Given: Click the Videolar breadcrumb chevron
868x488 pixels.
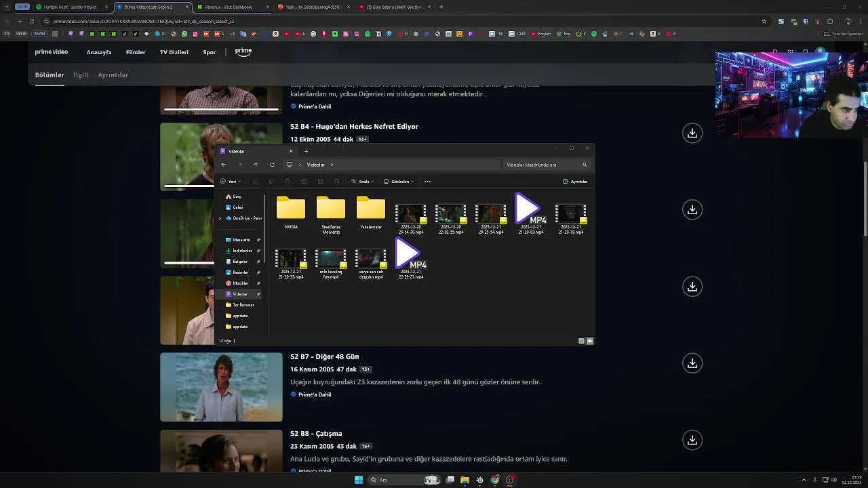Looking at the screenshot, I should pos(332,165).
